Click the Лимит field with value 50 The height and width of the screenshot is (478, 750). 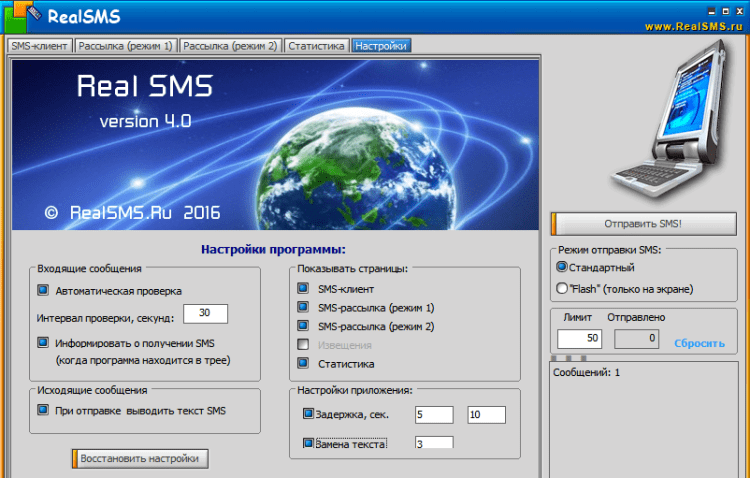(579, 339)
